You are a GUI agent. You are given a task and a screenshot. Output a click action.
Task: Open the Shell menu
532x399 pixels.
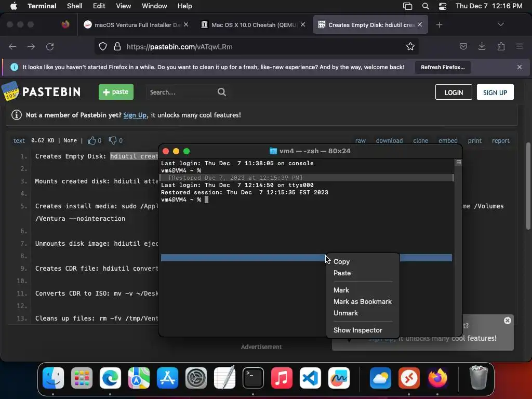pyautogui.click(x=75, y=6)
